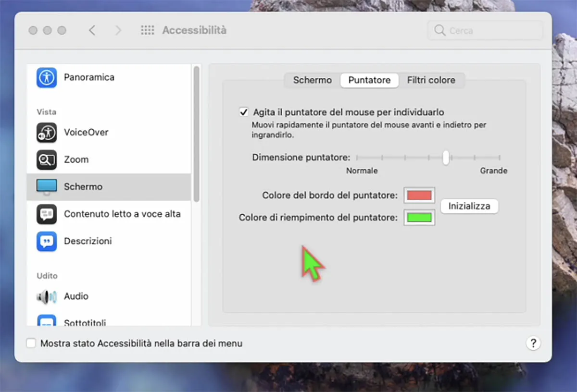Select the Panoramica sidebar icon
Screen dimensions: 577x392
pyautogui.click(x=46, y=77)
